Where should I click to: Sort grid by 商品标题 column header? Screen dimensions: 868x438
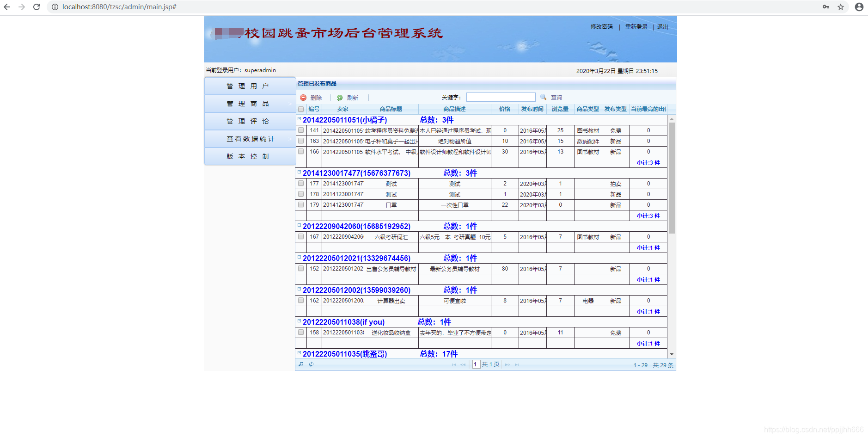[391, 109]
